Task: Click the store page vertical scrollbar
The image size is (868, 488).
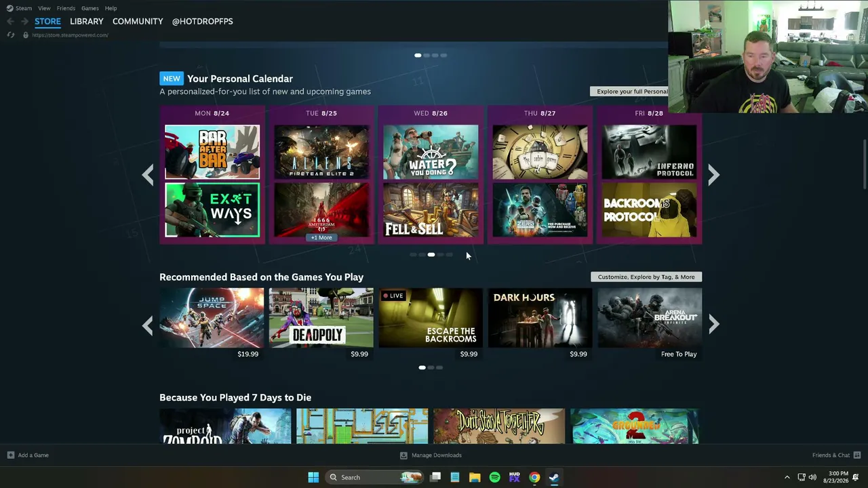Action: pyautogui.click(x=865, y=165)
